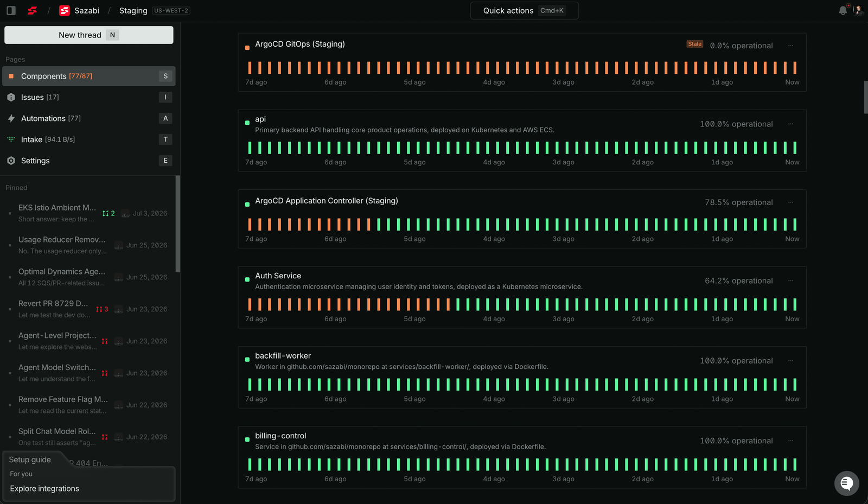Click the Issues cube icon
The image size is (868, 504).
coord(11,97)
